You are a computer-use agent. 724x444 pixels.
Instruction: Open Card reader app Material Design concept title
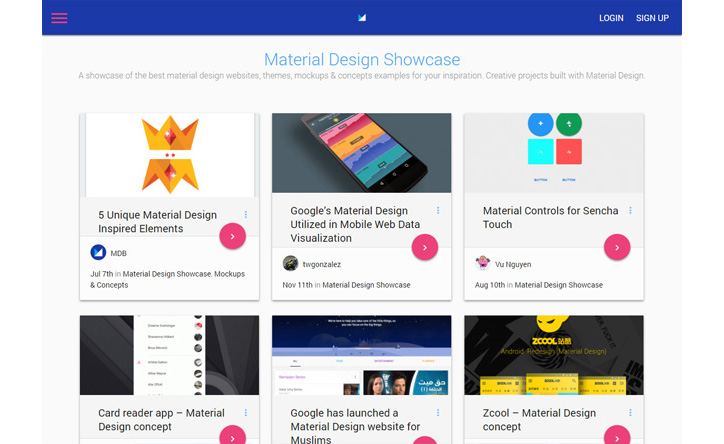[161, 420]
